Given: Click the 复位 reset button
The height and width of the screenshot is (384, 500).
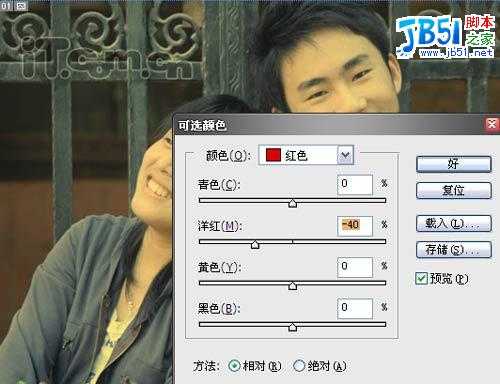Looking at the screenshot, I should tap(454, 190).
